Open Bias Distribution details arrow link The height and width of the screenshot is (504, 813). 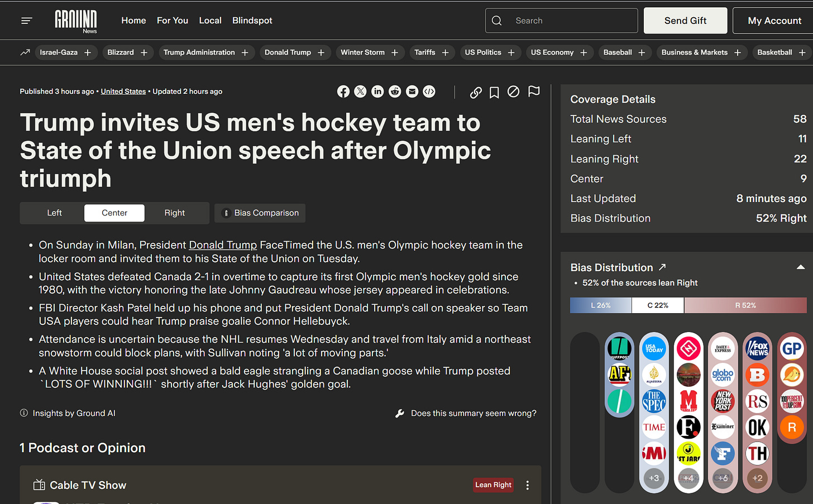pyautogui.click(x=662, y=267)
